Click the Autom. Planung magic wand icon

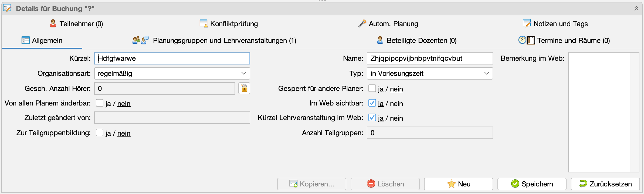click(x=362, y=24)
